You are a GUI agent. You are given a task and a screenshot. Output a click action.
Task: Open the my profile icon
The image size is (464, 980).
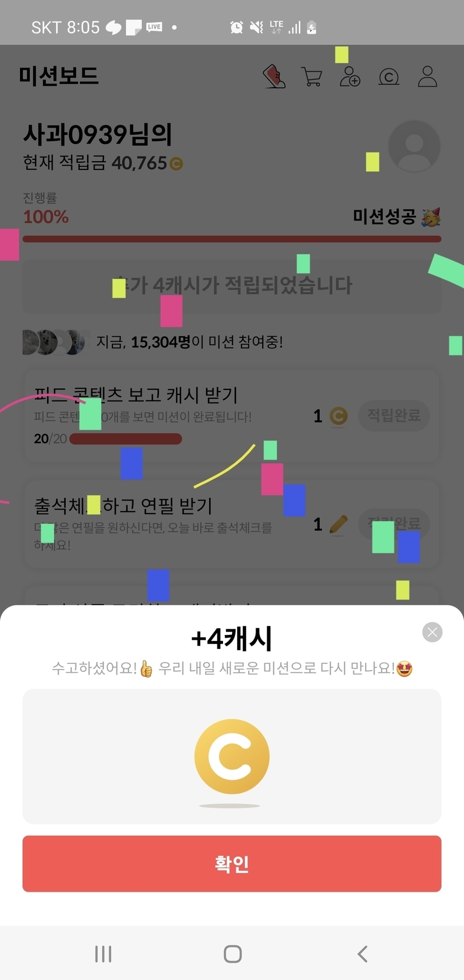428,77
